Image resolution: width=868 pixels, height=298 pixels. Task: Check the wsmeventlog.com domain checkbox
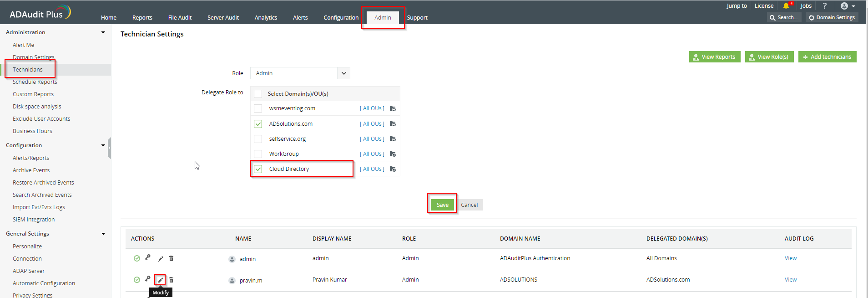258,108
